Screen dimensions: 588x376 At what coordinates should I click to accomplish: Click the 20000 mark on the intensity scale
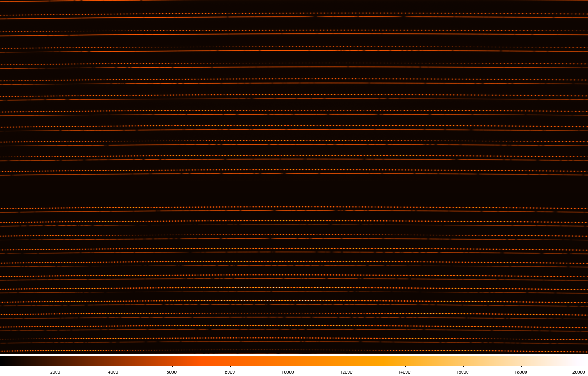coord(578,372)
